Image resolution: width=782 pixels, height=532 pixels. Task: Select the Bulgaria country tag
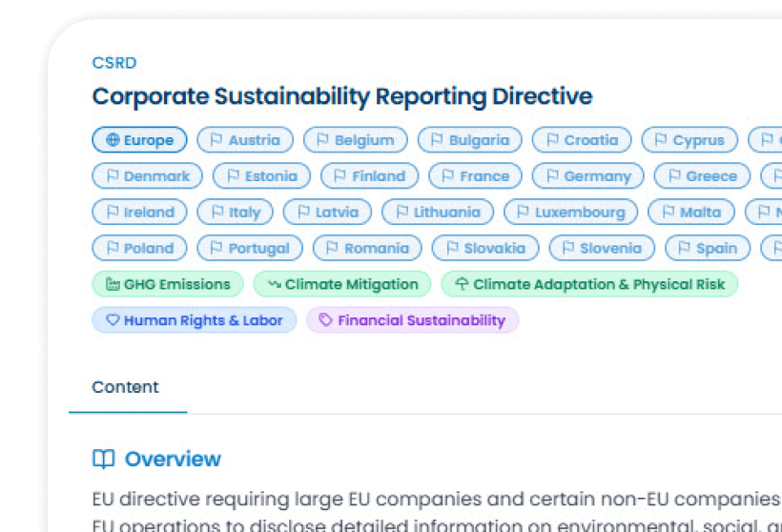[x=470, y=140]
